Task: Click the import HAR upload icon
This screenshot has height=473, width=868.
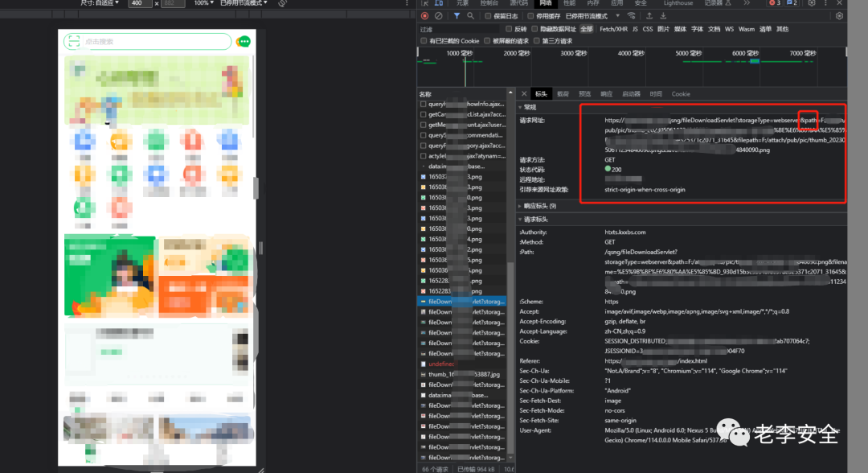Action: point(649,15)
